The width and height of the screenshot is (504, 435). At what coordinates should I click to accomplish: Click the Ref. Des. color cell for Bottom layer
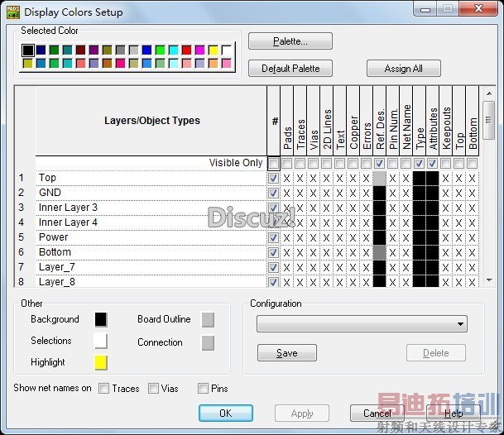(x=379, y=252)
